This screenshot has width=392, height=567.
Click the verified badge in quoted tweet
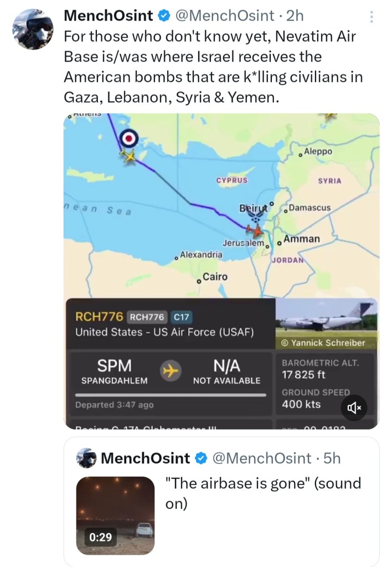click(199, 458)
